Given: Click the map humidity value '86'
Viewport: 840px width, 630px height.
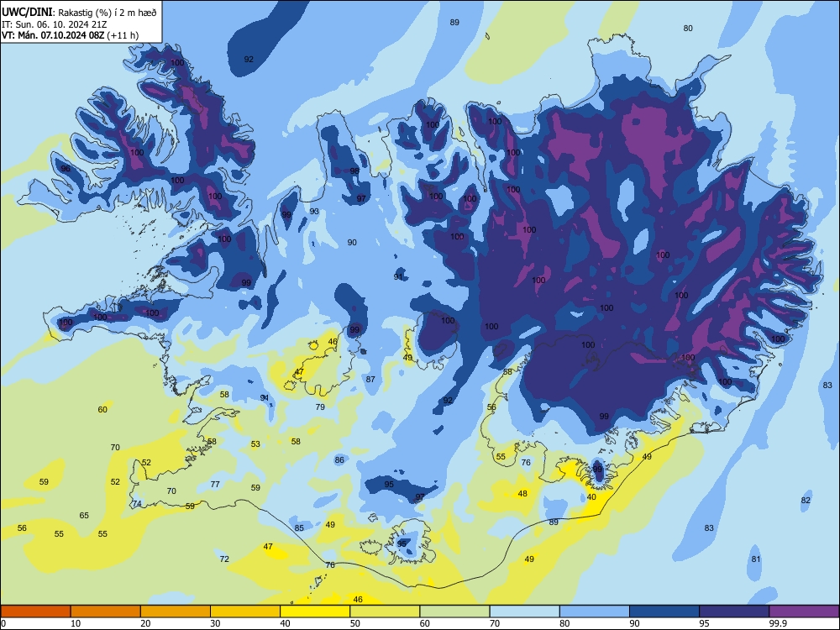Looking at the screenshot, I should [x=339, y=460].
